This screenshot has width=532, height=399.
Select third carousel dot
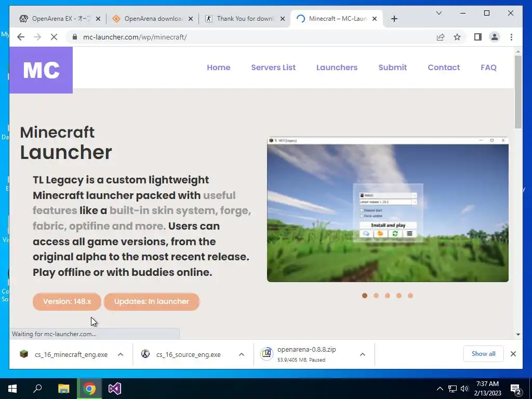(x=388, y=296)
